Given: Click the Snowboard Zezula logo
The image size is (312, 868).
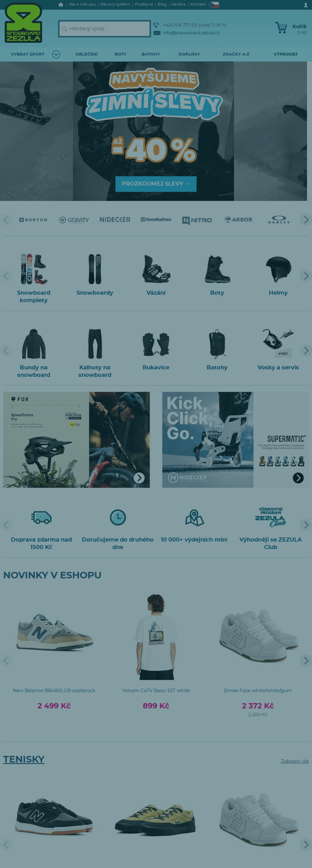Looking at the screenshot, I should [24, 23].
